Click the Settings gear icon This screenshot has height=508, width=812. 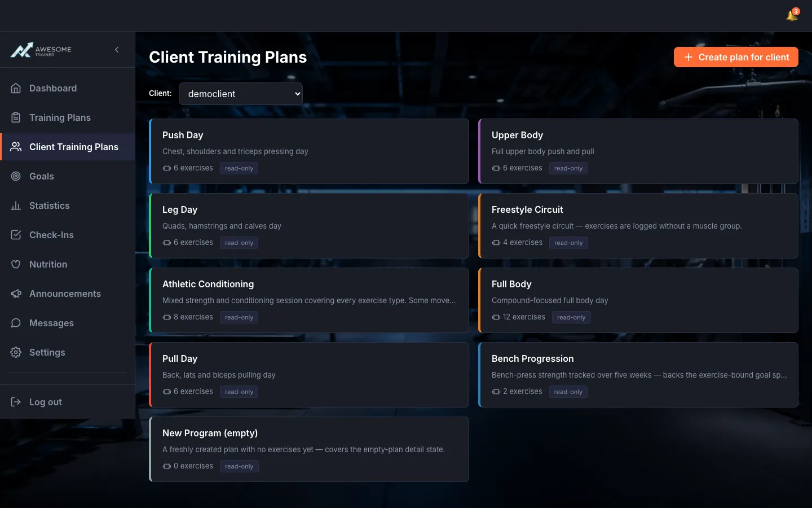pos(16,352)
